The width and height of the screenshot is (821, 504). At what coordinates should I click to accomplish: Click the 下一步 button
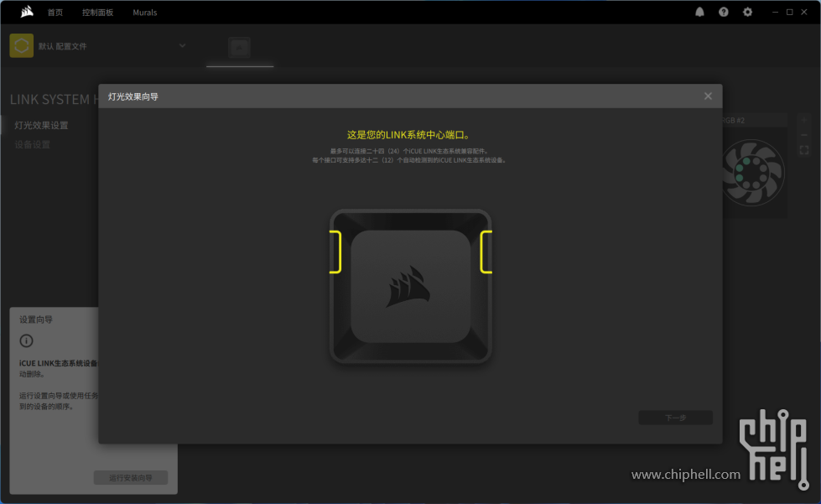pyautogui.click(x=675, y=418)
